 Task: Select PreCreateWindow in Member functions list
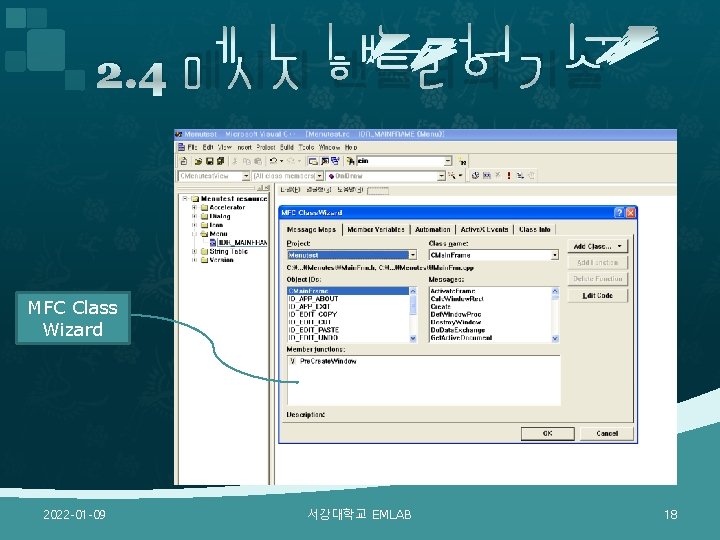(328, 361)
